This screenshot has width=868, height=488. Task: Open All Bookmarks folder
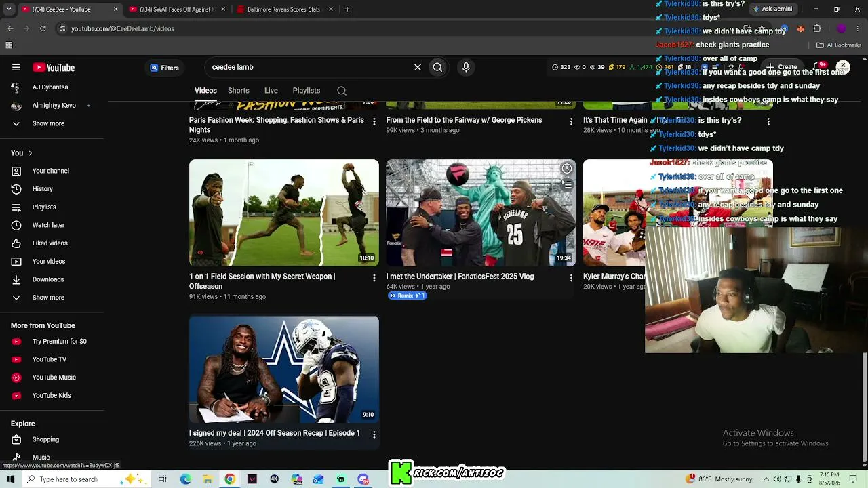[x=839, y=45]
